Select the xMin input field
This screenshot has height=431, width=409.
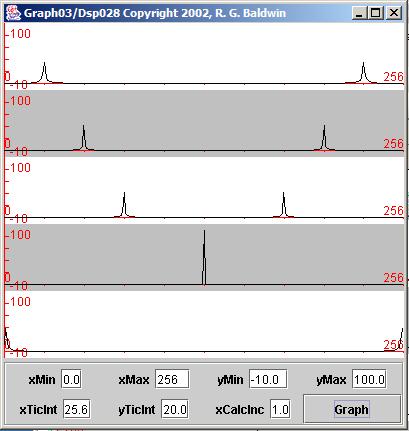(x=71, y=379)
